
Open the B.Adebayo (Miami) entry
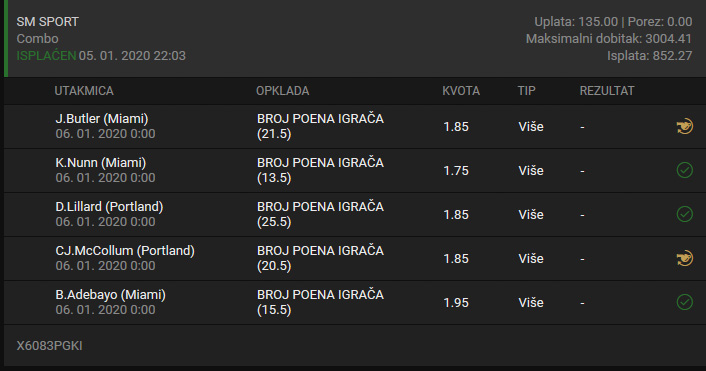(111, 295)
